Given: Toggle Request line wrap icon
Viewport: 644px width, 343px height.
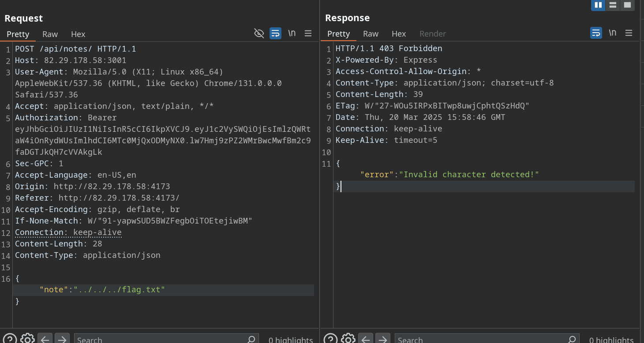Looking at the screenshot, I should 275,34.
